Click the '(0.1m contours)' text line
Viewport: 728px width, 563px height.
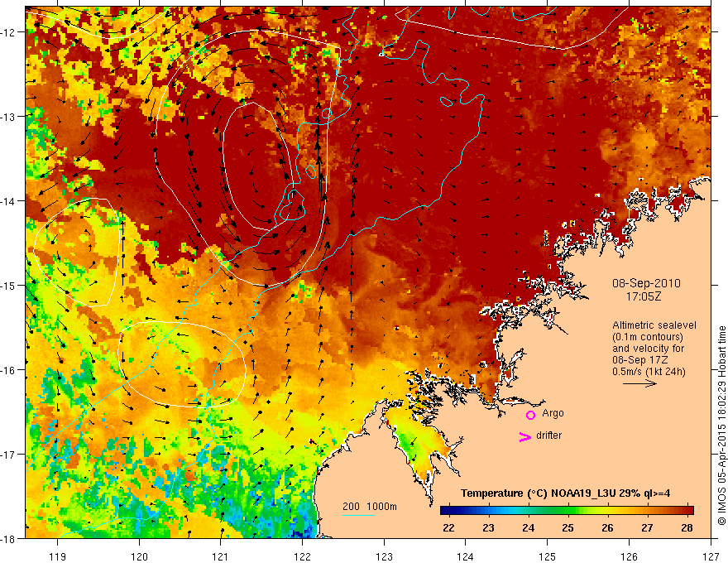[x=648, y=337]
